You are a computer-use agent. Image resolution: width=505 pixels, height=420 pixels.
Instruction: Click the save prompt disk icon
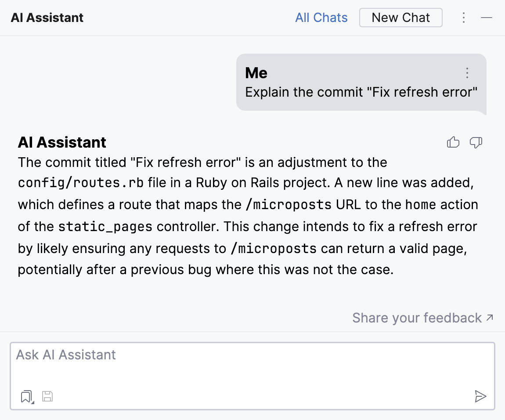(47, 396)
